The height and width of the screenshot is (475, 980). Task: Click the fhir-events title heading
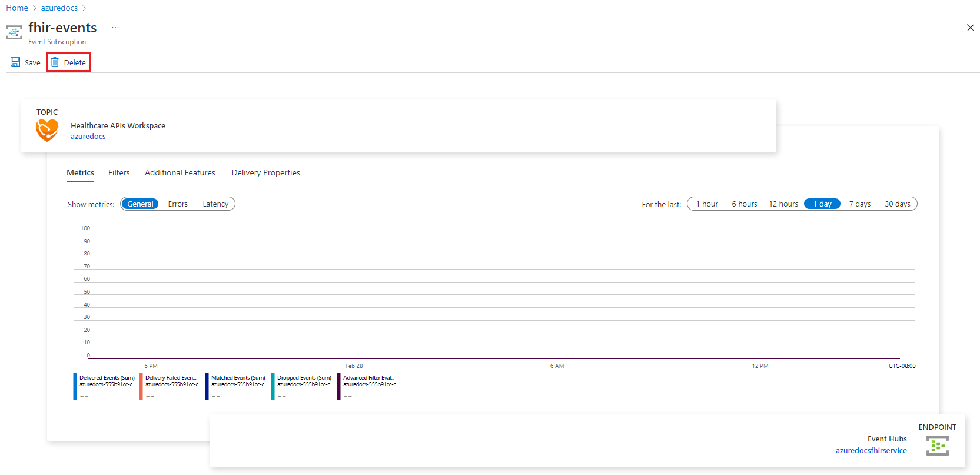(x=62, y=28)
